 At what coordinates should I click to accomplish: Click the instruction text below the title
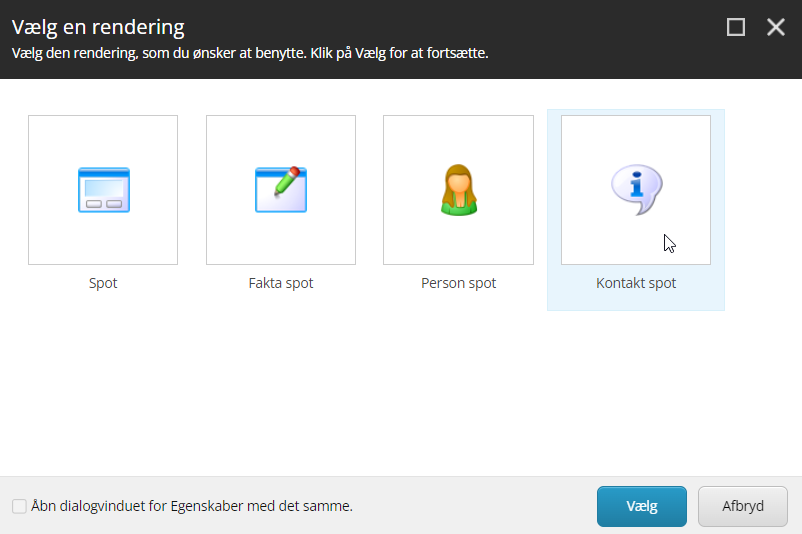tap(249, 52)
